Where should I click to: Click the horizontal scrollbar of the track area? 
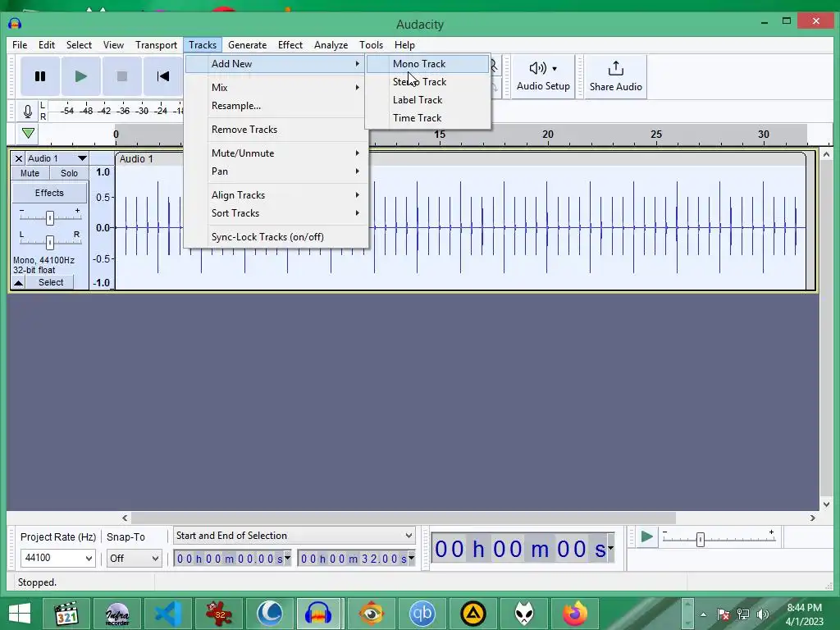[x=404, y=518]
